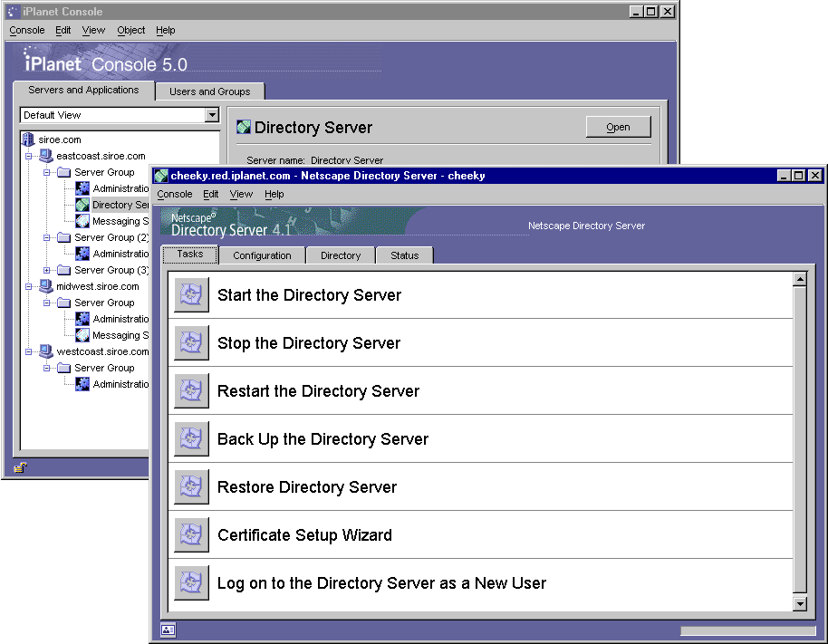
Task: Click Stop the Directory Server text
Action: pyautogui.click(x=309, y=342)
